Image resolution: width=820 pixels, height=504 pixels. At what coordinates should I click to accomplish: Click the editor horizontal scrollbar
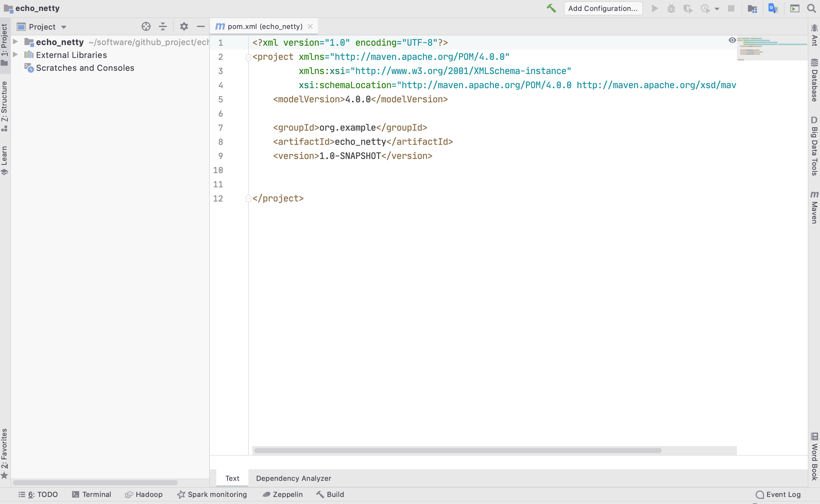click(x=458, y=451)
